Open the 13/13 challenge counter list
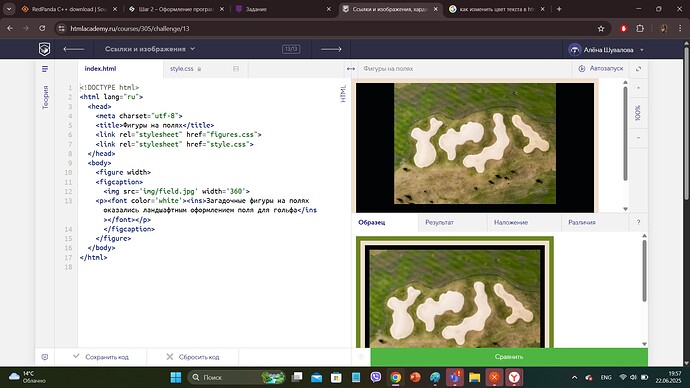The height and width of the screenshot is (388, 690). click(x=291, y=49)
